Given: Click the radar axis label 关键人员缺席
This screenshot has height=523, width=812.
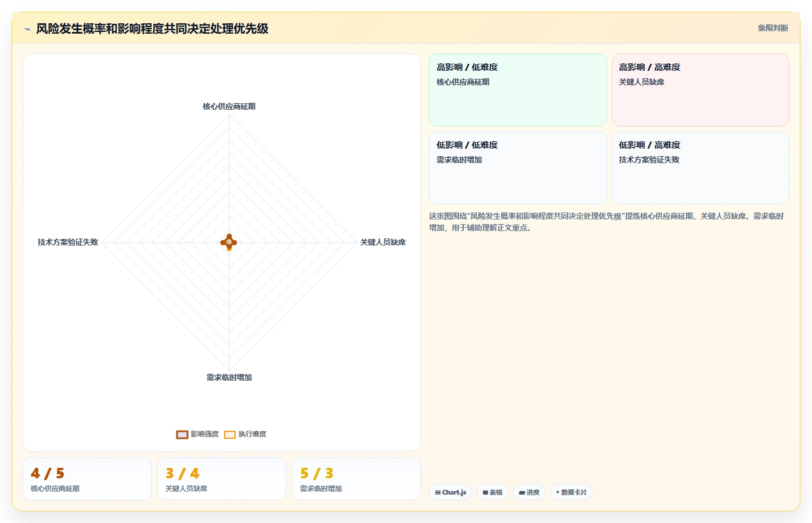Looking at the screenshot, I should [382, 242].
